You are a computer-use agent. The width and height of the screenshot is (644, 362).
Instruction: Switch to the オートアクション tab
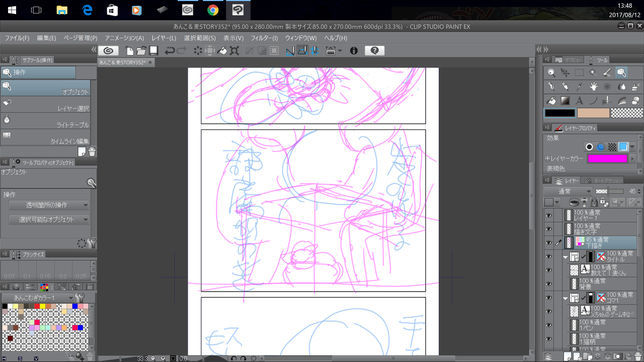603,180
